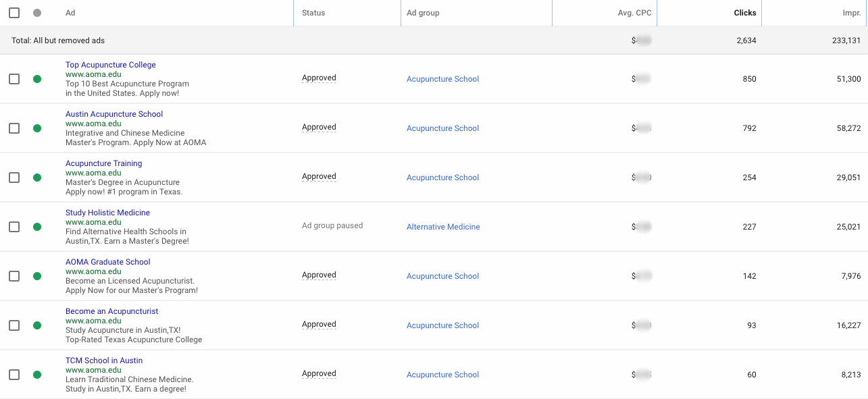The width and height of the screenshot is (868, 399).
Task: Open Acupuncture School group for Austin Acupuncture School
Action: [442, 128]
